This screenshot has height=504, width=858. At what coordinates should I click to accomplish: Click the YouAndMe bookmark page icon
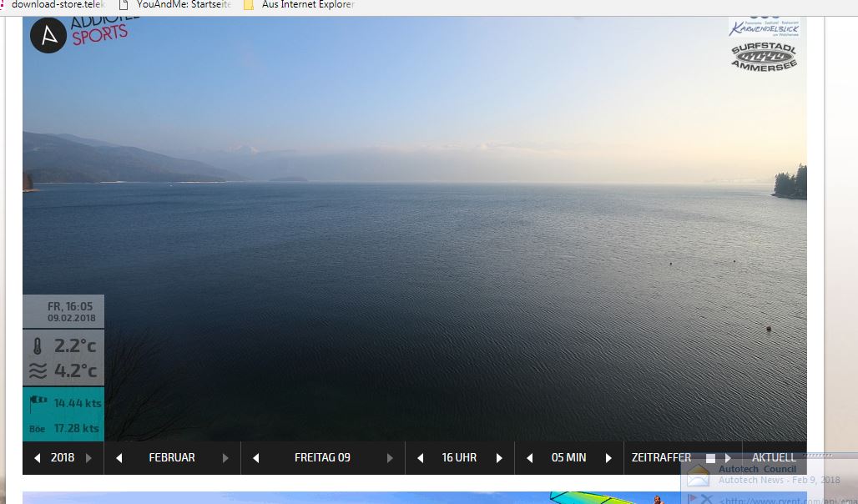click(124, 5)
